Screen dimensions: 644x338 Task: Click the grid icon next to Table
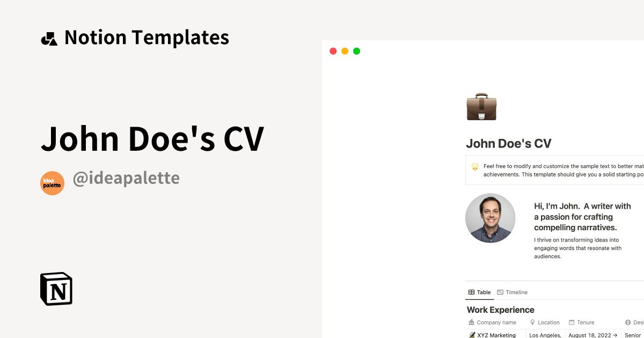coord(471,292)
